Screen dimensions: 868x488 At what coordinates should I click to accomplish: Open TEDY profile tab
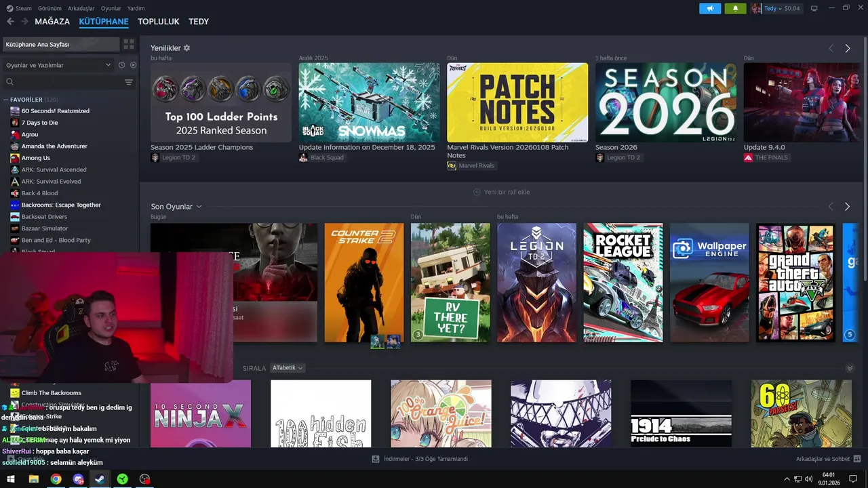click(x=199, y=22)
